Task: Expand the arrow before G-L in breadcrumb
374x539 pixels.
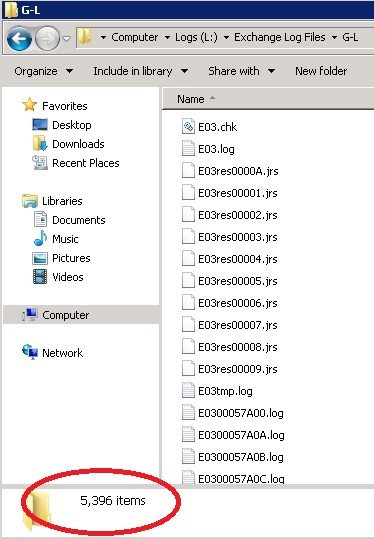Action: point(334,37)
